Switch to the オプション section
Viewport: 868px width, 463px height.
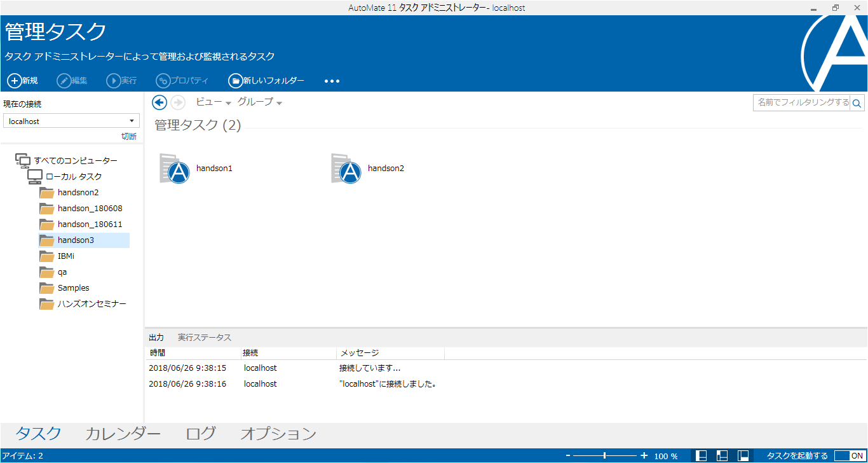278,434
